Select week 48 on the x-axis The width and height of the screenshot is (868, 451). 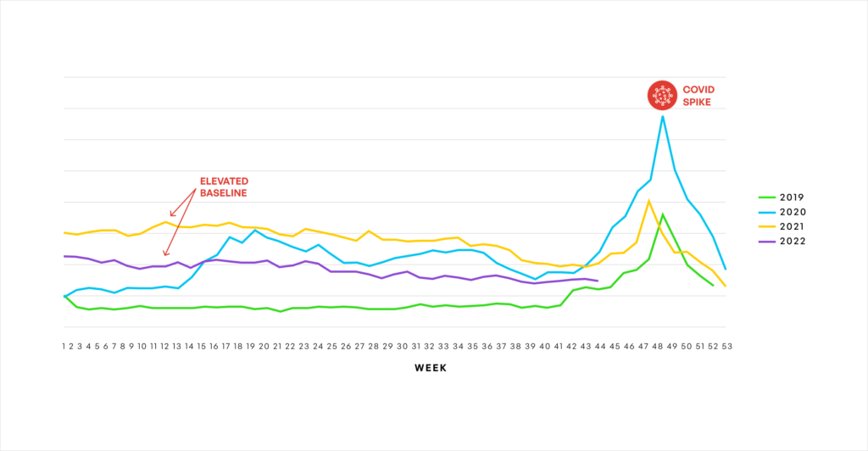pyautogui.click(x=658, y=347)
